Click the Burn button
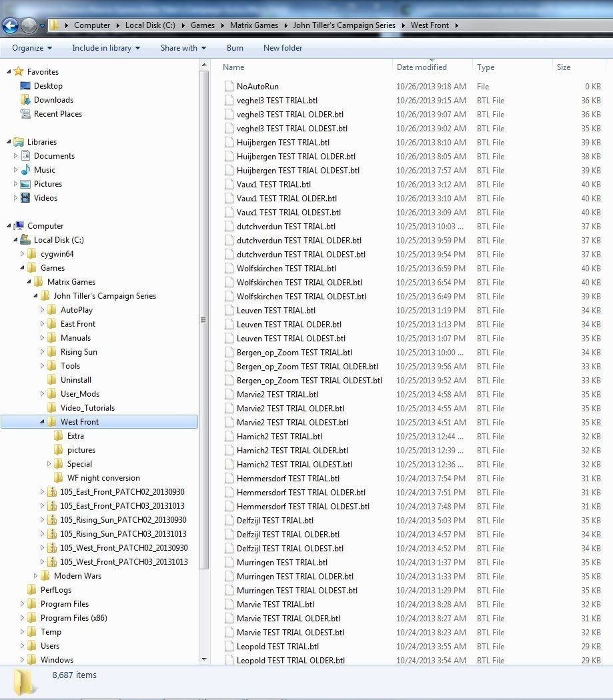Viewport: 613px width, 700px height. point(235,48)
